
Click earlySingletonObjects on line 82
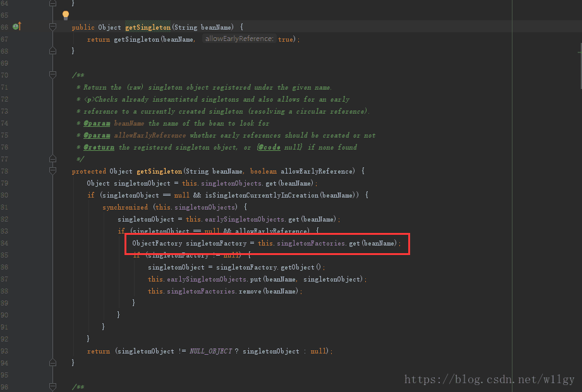coord(244,219)
